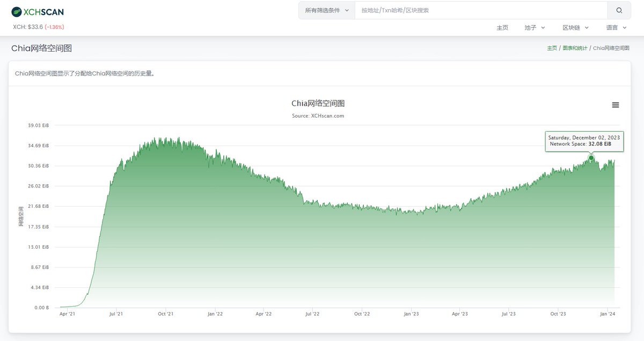
Task: Click the Jul '21 axis label
Action: pyautogui.click(x=116, y=314)
